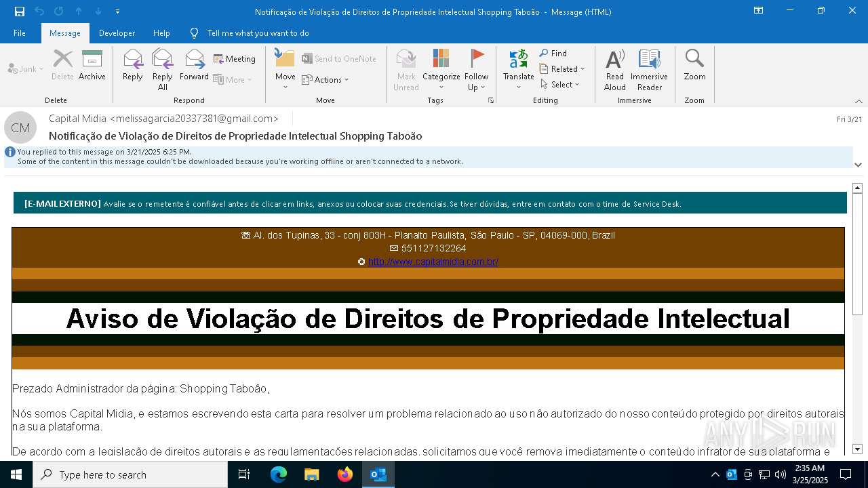Open Customize Quick Access Toolbar dropdown
This screenshot has width=868, height=488.
(117, 12)
